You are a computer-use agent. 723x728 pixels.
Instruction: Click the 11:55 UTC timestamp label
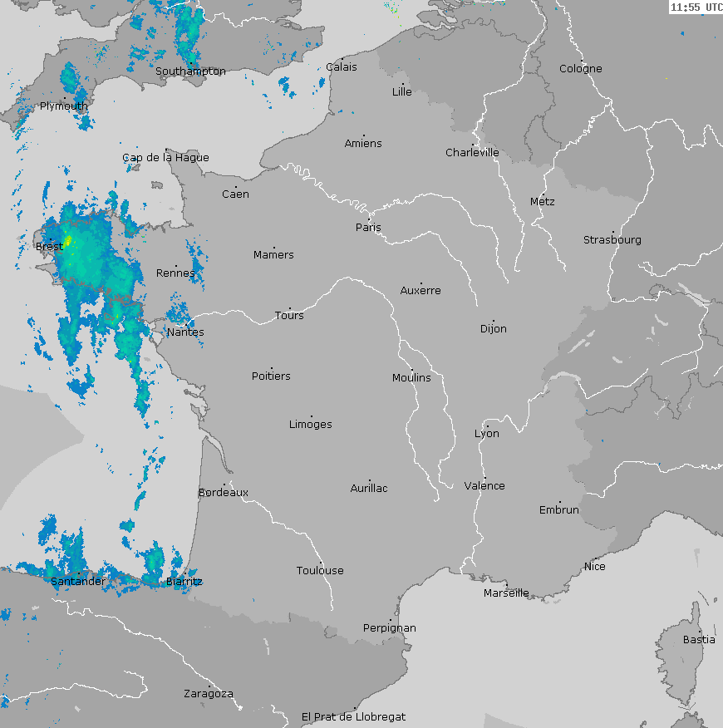(696, 7)
